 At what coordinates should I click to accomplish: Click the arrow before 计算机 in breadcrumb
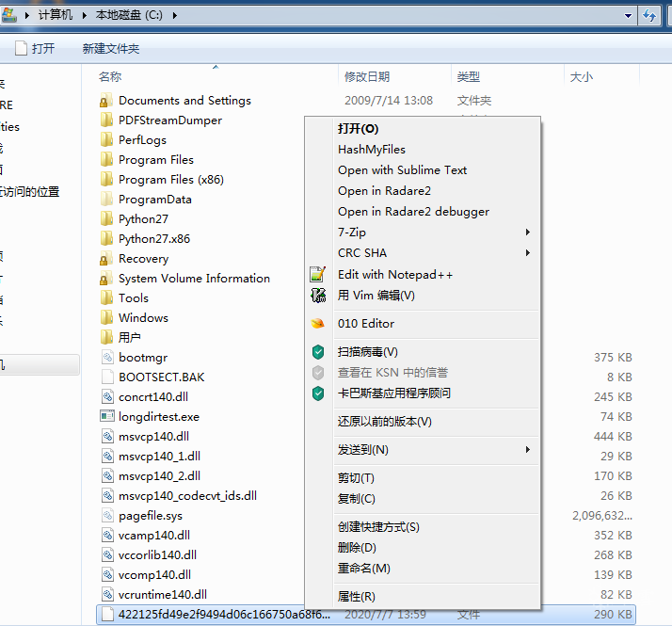pyautogui.click(x=27, y=15)
